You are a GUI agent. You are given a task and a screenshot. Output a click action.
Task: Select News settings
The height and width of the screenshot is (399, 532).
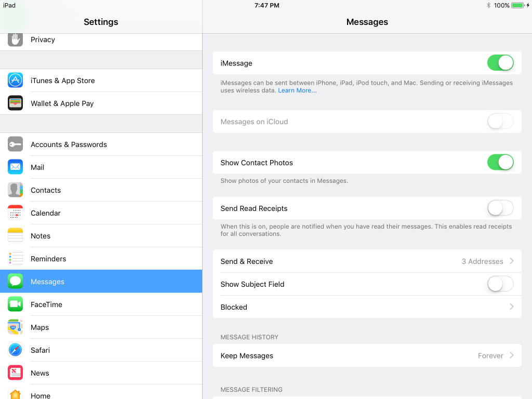click(x=101, y=373)
